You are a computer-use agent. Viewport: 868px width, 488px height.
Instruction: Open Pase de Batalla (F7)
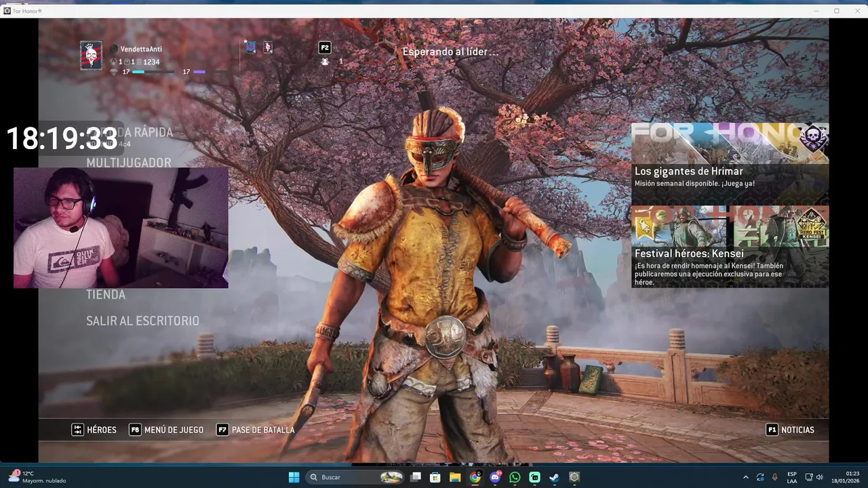(256, 430)
